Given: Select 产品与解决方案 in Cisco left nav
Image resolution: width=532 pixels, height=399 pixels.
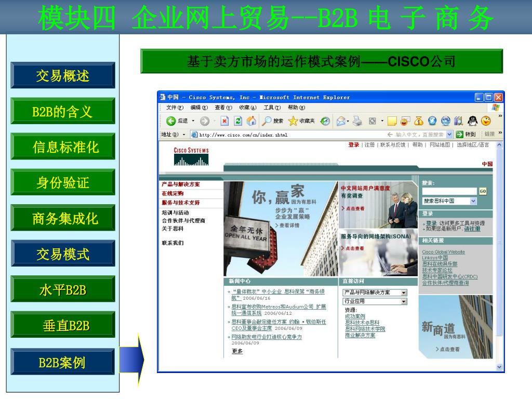Looking at the screenshot, I should click(x=181, y=184).
